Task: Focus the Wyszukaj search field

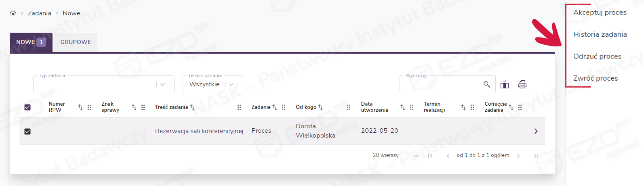Action: click(440, 85)
